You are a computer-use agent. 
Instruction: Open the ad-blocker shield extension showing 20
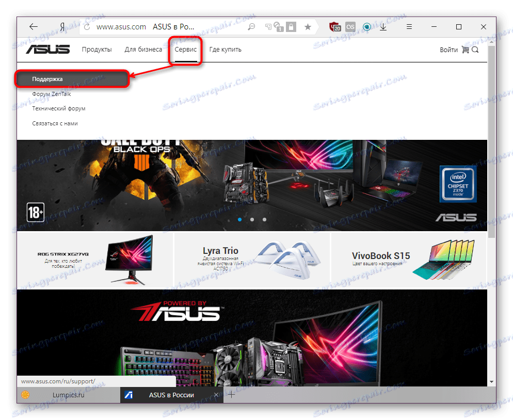[335, 27]
